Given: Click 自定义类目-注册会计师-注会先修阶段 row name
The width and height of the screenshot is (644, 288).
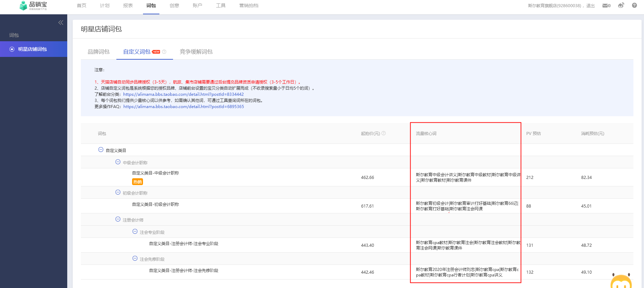Looking at the screenshot, I should tap(184, 271).
